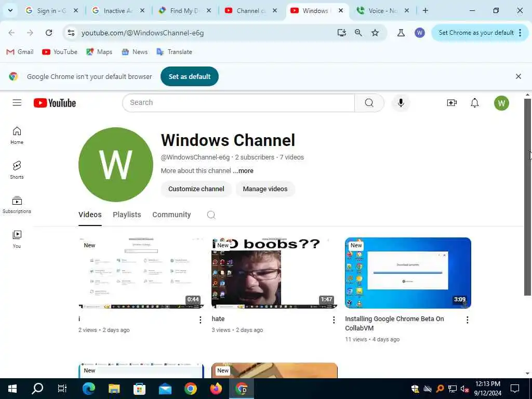532x399 pixels.
Task: Click the muted volume tray icon
Action: point(464,389)
